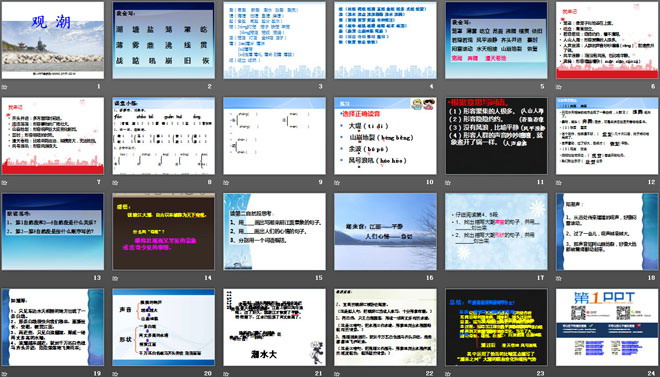Image resolution: width=660 pixels, height=377 pixels.
Task: Select slide 22 thumbnail with pale textured background
Action: (385, 327)
